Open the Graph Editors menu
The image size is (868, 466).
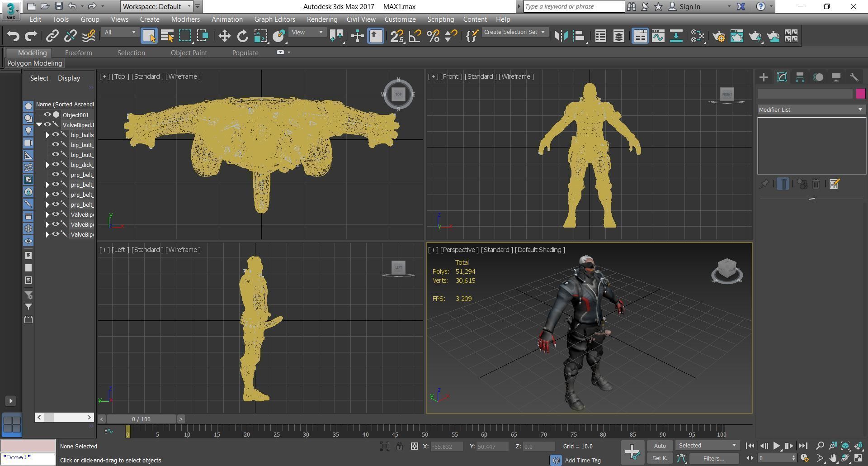(274, 19)
